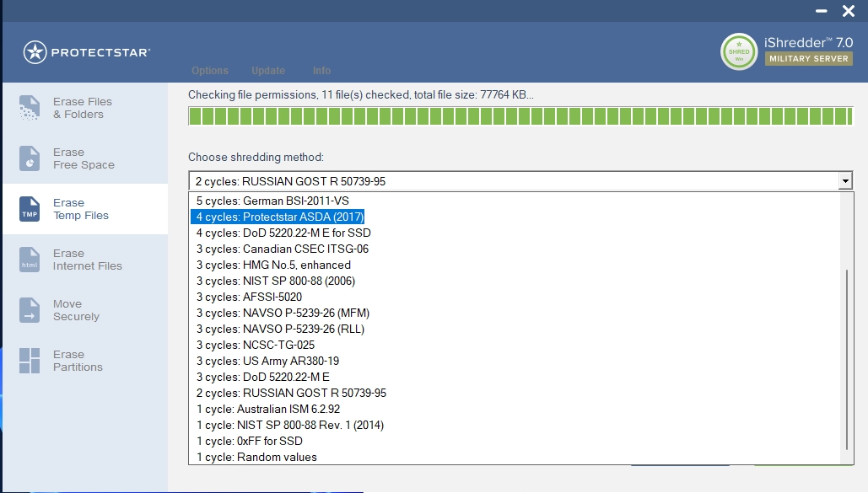
Task: Select the Erase Temp Files TMP icon
Action: point(30,209)
